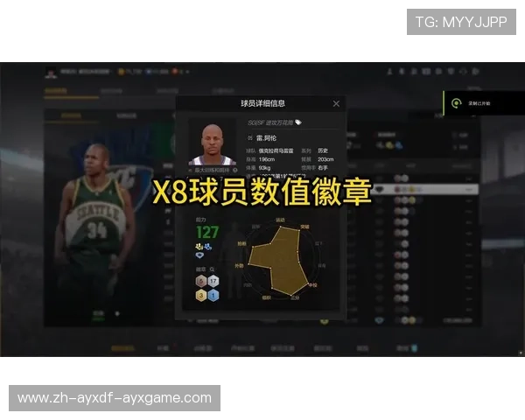
Task: Select the gold badge hexagon showing 3
Action: [x=201, y=295]
